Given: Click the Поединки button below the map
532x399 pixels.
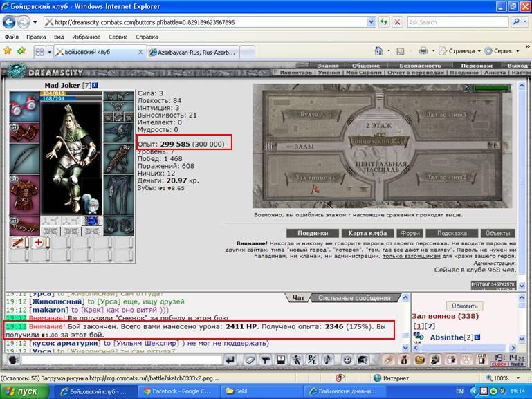Looking at the screenshot, I should (x=313, y=233).
